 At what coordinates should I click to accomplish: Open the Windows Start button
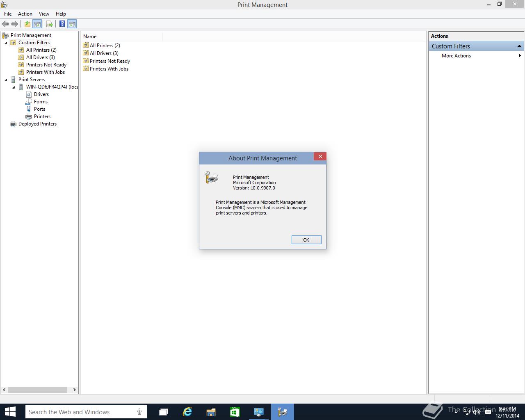[10, 412]
